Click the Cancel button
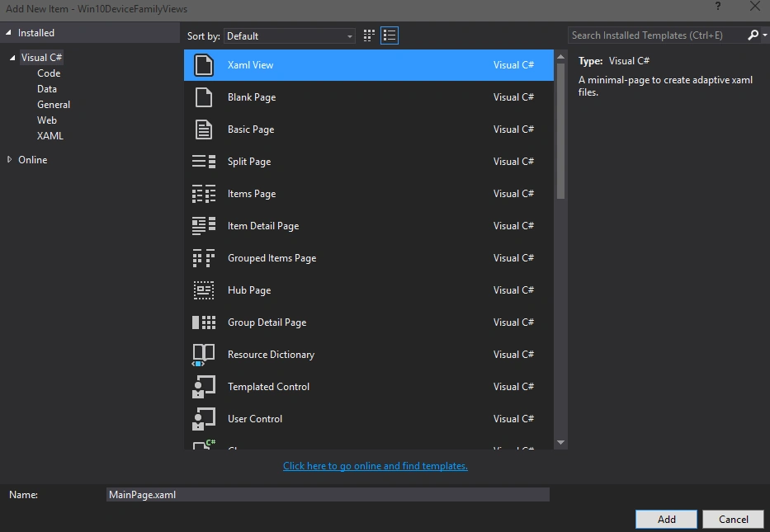 point(733,520)
